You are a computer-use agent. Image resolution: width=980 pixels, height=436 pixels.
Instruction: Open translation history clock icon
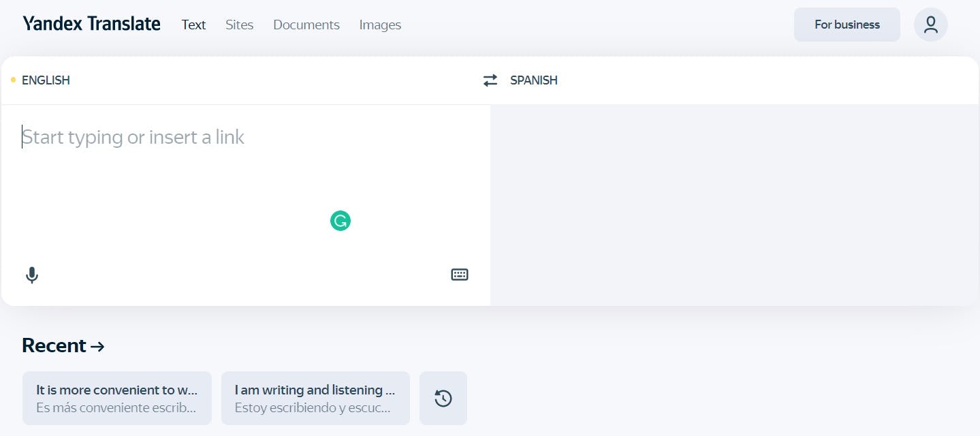pos(443,399)
